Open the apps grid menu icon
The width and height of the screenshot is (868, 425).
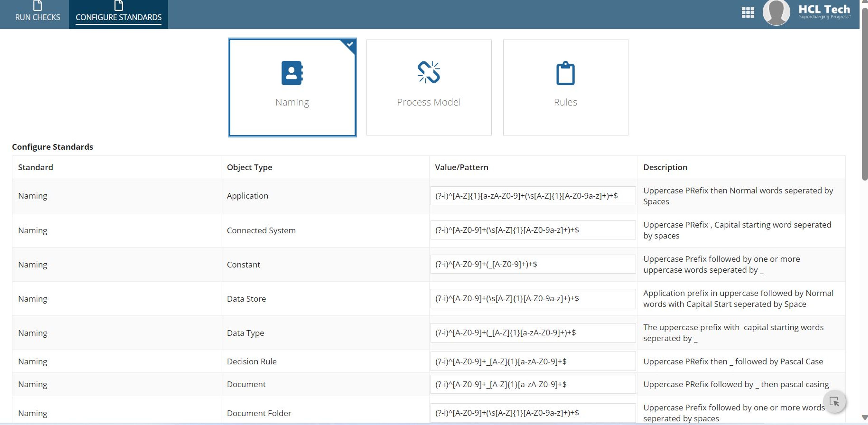click(x=748, y=13)
